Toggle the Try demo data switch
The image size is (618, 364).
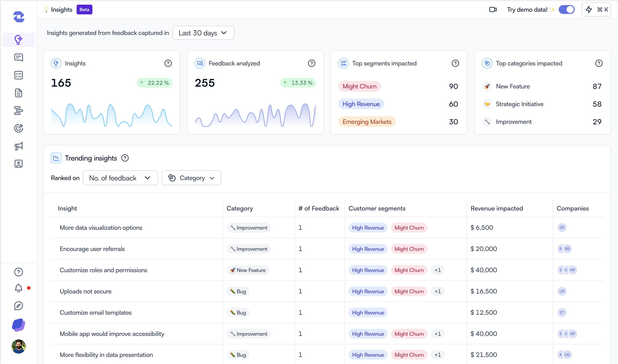point(566,10)
